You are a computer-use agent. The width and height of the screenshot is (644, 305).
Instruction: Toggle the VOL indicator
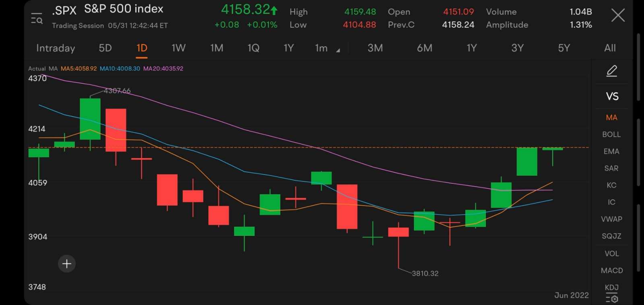click(x=611, y=253)
